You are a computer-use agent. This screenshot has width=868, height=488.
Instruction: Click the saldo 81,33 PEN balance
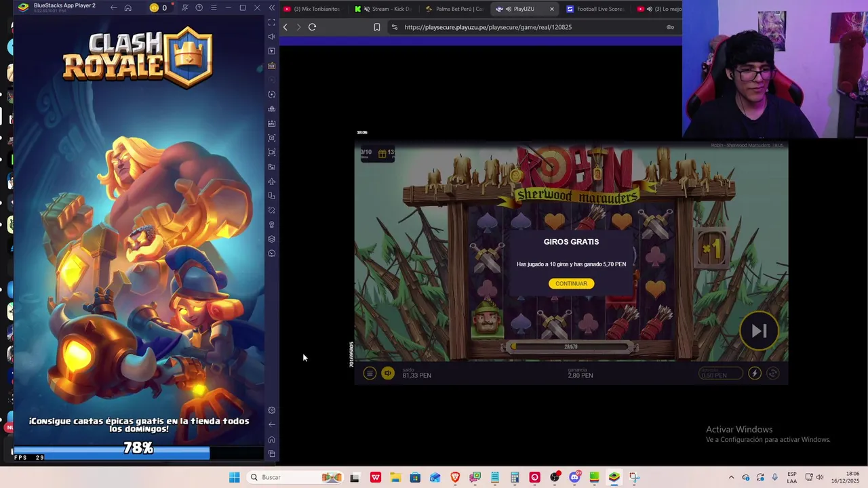(x=416, y=373)
